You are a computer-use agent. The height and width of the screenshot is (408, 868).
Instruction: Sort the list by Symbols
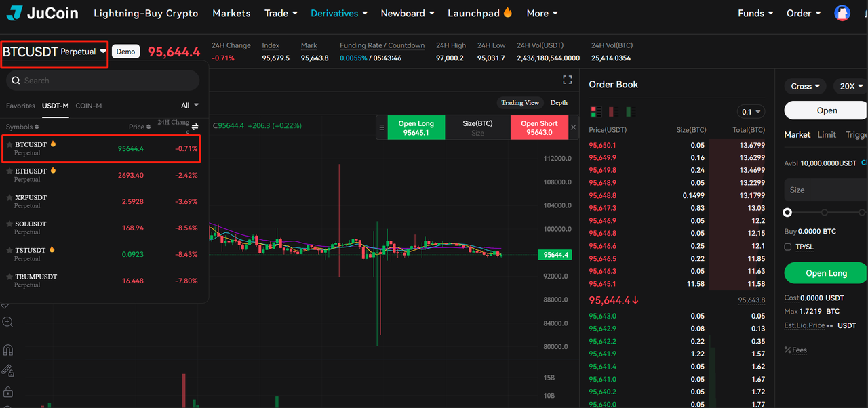[x=22, y=127]
